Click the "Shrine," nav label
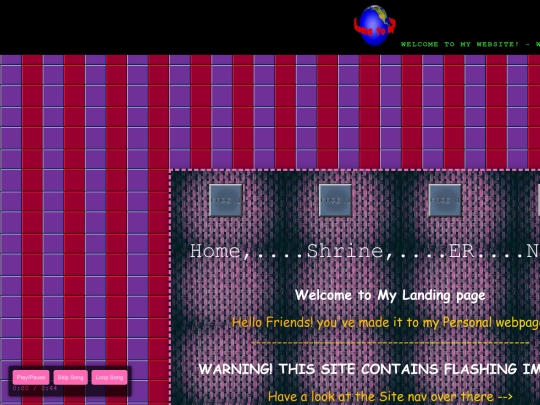The height and width of the screenshot is (405, 540). 349,251
